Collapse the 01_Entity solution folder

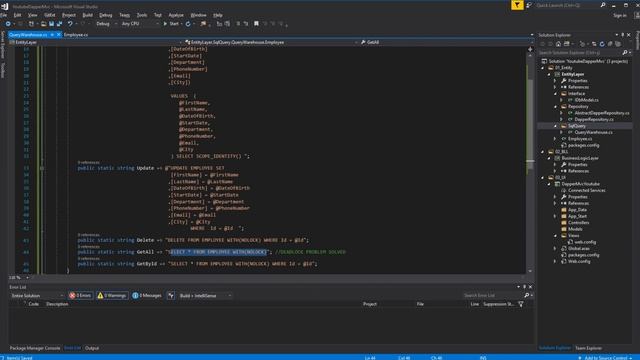point(543,68)
